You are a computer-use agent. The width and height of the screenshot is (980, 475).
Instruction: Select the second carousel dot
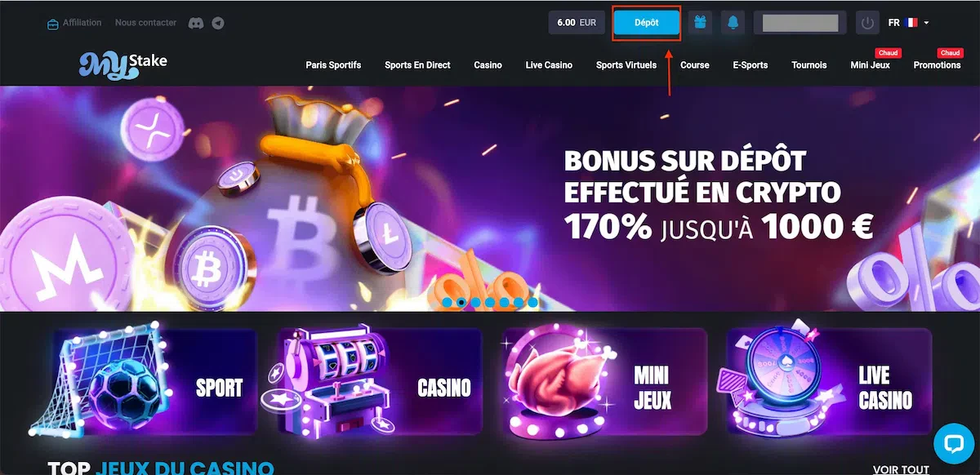point(461,302)
